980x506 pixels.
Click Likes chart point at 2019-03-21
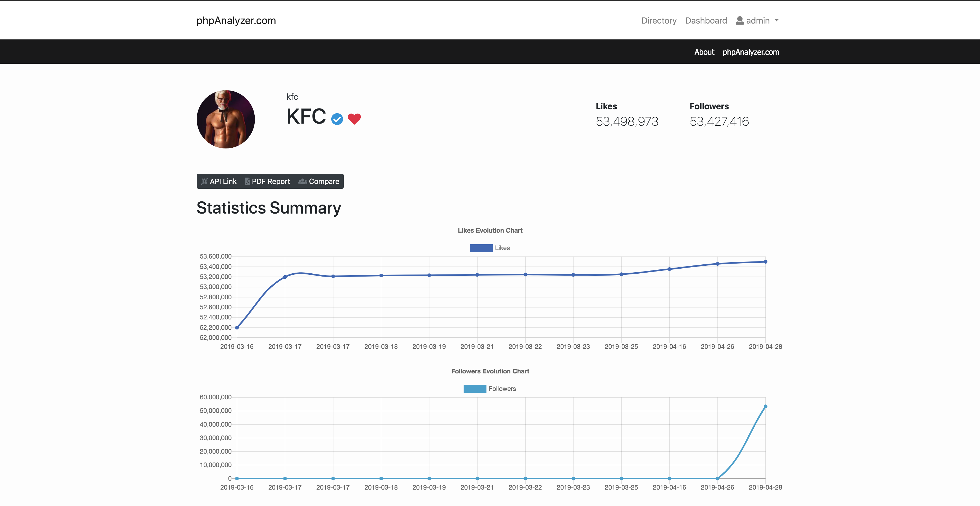point(477,275)
